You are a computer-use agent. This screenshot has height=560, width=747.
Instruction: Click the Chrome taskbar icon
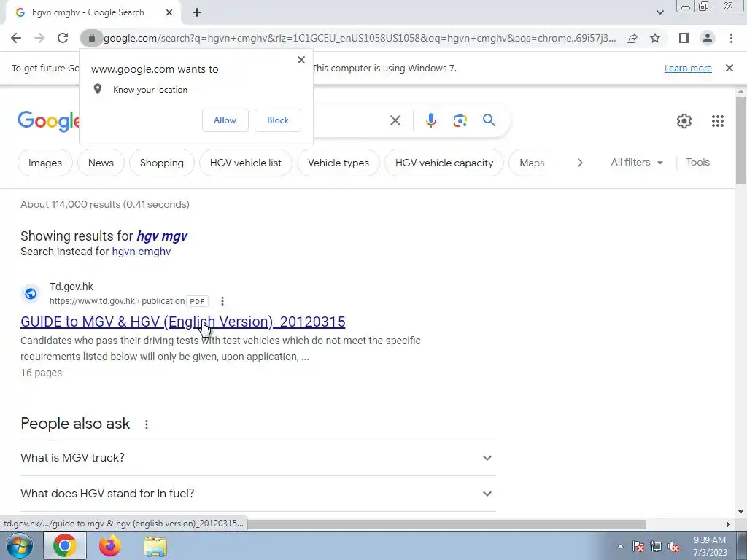[65, 545]
